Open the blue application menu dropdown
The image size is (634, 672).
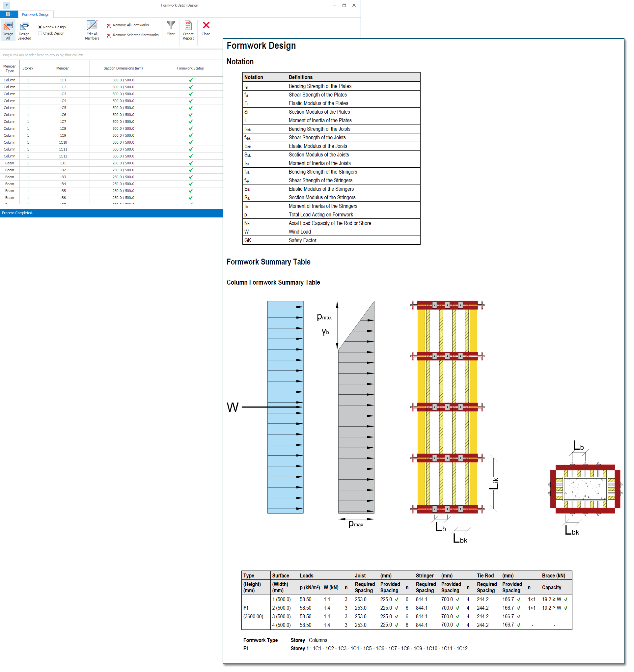tap(9, 14)
